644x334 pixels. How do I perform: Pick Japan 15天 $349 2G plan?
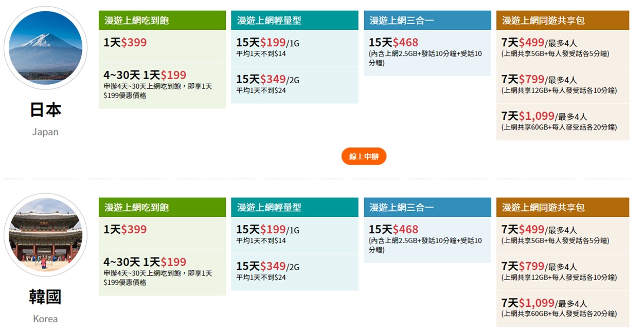tap(294, 85)
